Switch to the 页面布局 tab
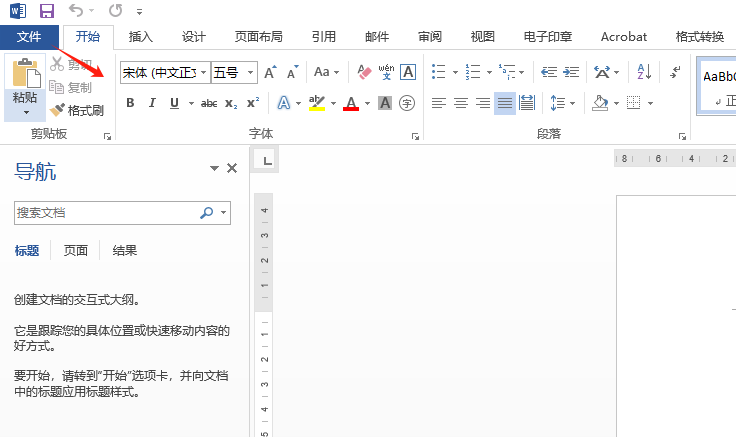The height and width of the screenshot is (437, 736). point(259,37)
